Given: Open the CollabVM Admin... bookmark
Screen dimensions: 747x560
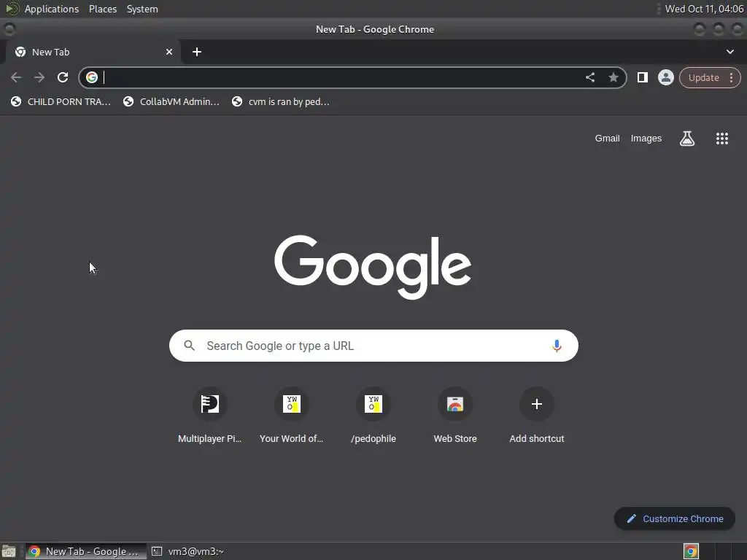Looking at the screenshot, I should coord(171,101).
